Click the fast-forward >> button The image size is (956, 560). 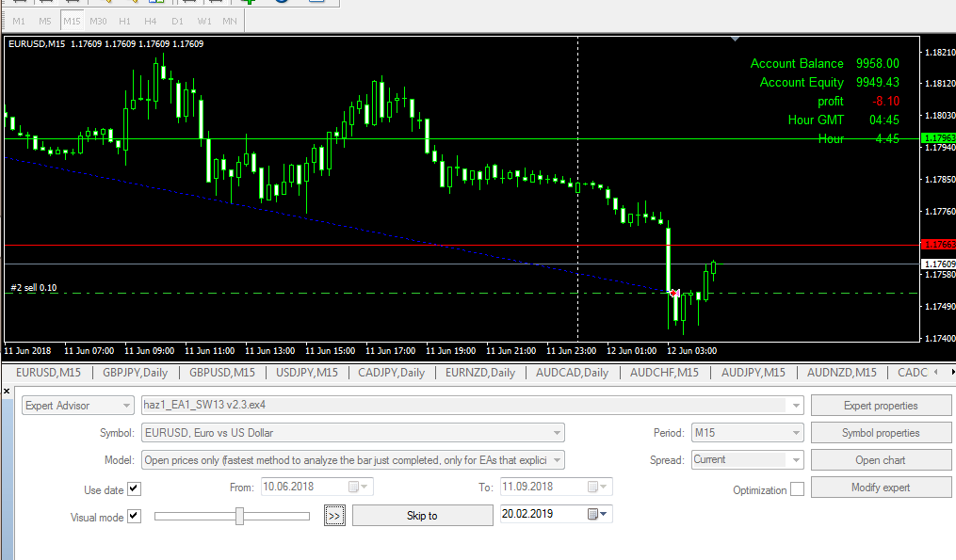[334, 516]
